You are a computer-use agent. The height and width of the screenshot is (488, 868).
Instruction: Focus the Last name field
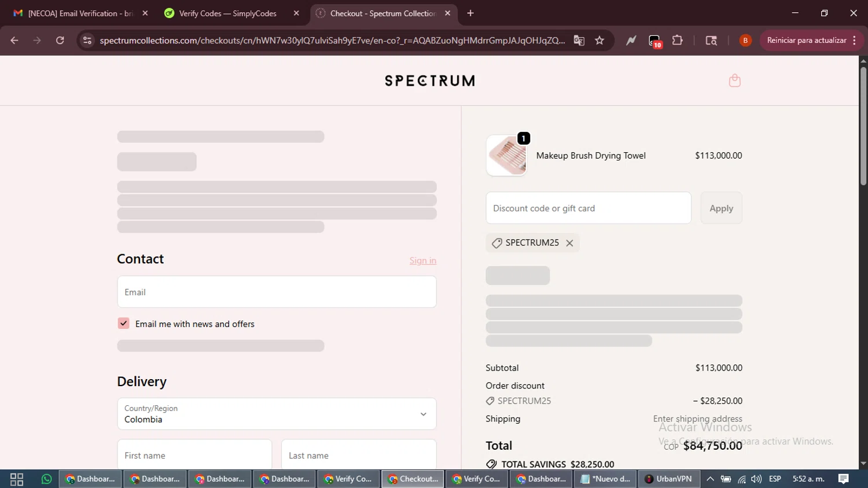(x=359, y=455)
